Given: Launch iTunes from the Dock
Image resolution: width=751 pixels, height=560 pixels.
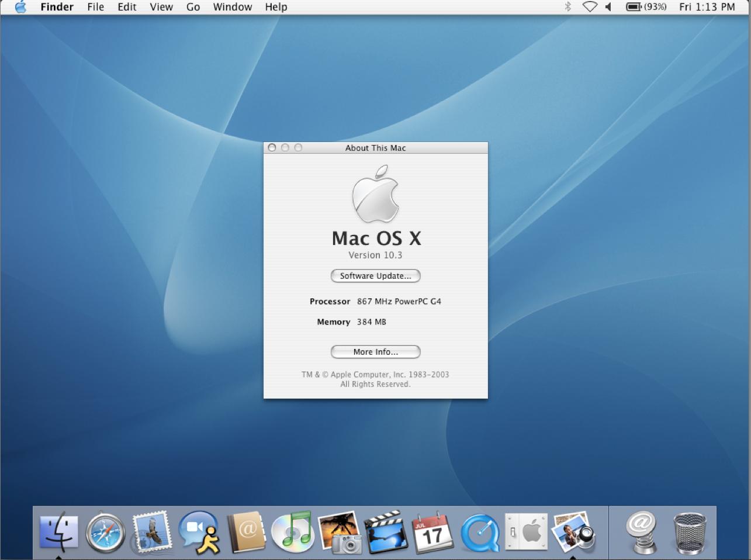Looking at the screenshot, I should point(293,531).
